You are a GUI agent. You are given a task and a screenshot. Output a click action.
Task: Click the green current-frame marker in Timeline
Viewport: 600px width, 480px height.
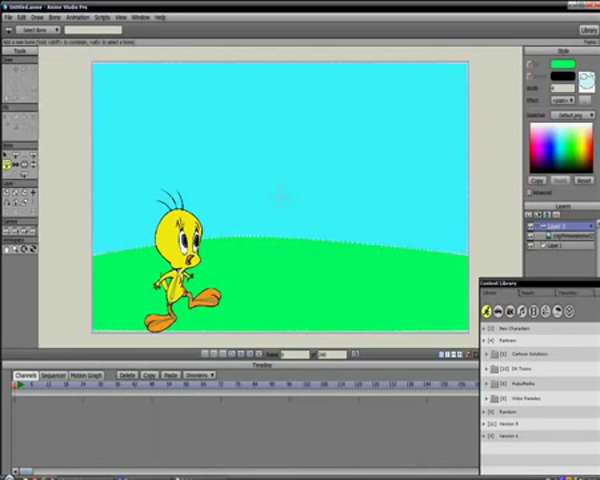click(x=21, y=385)
